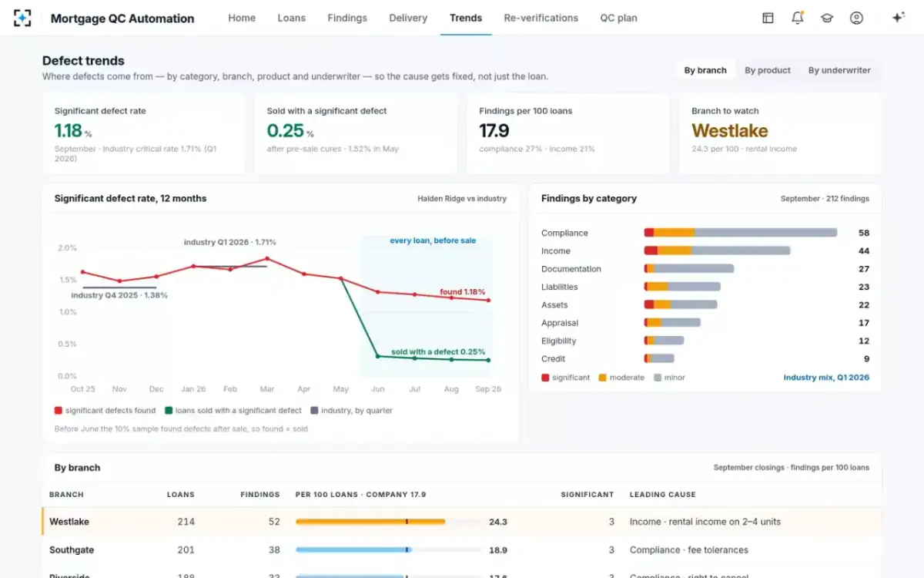The image size is (924, 578).
Task: Click 'industry Q1 2026 · 1.71%' chart label
Action: pyautogui.click(x=229, y=242)
